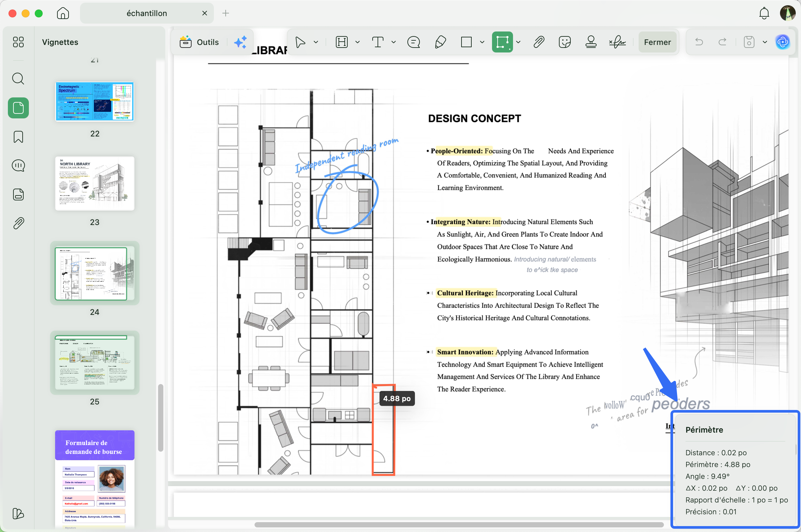
Task: Open the rectangle shape dropdown arrow
Action: (x=482, y=42)
